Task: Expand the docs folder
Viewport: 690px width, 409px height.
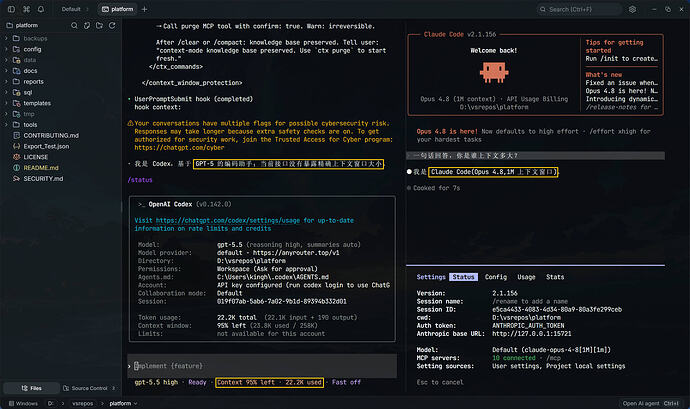Action: click(6, 71)
